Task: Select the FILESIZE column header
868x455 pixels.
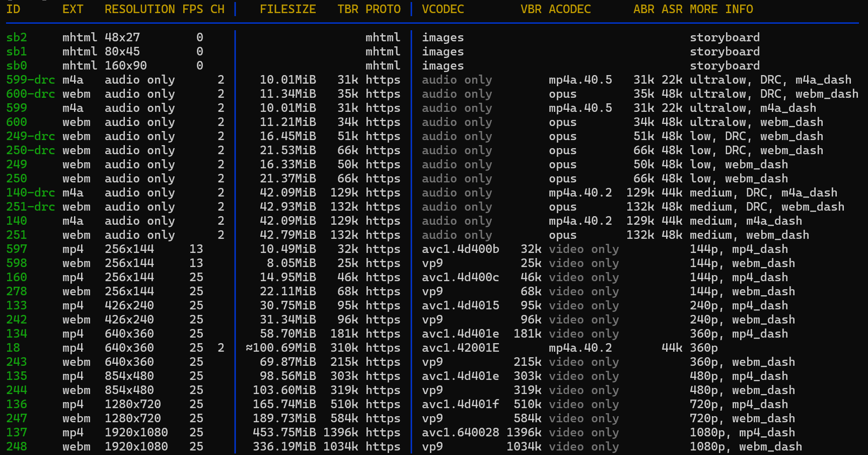Action: (288, 9)
